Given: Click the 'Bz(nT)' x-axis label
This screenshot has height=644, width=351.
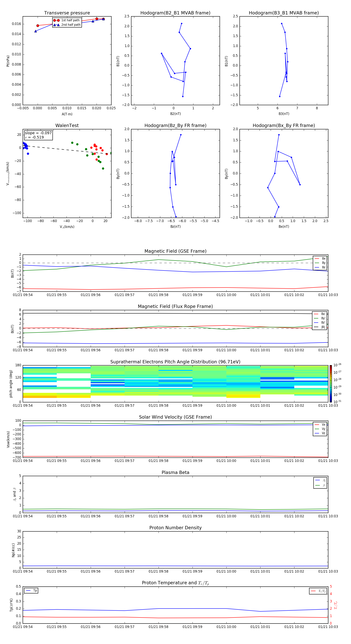Looking at the screenshot, I should click(175, 227).
